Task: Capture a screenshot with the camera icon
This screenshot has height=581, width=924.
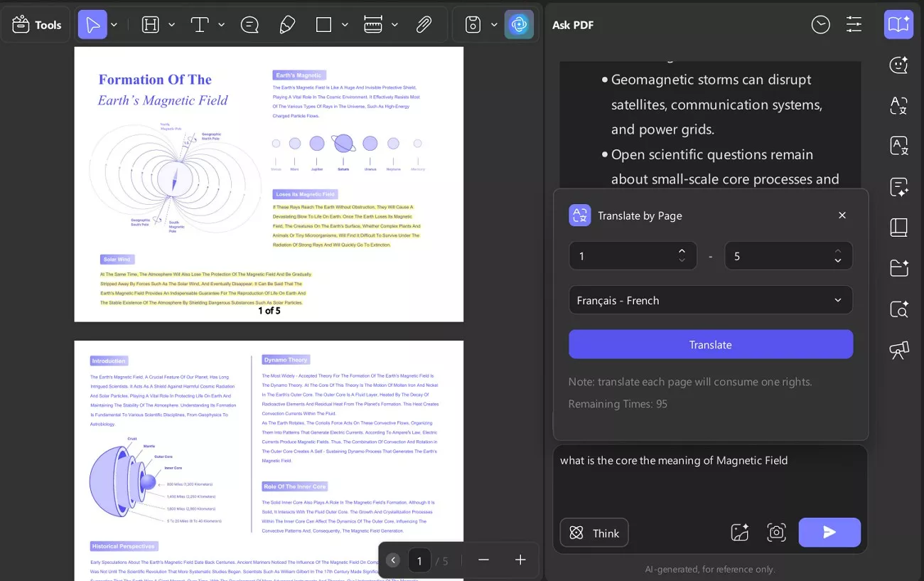Action: click(776, 532)
